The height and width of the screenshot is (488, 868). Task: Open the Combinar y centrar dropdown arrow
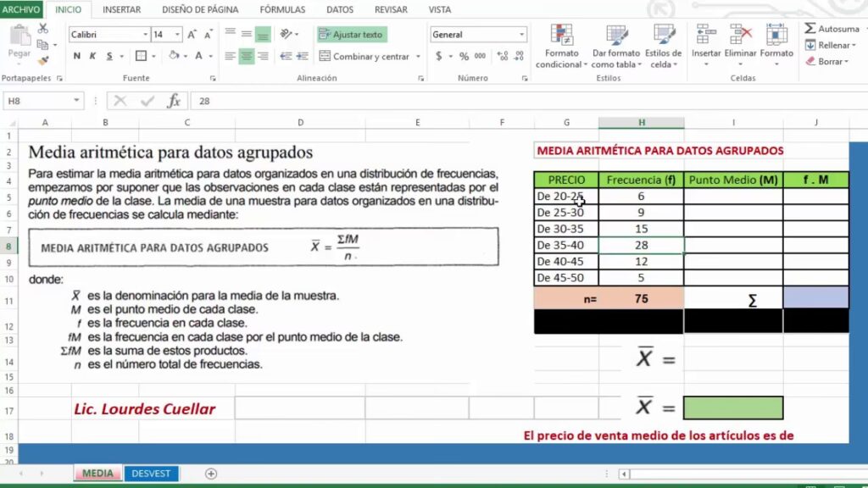click(x=417, y=57)
